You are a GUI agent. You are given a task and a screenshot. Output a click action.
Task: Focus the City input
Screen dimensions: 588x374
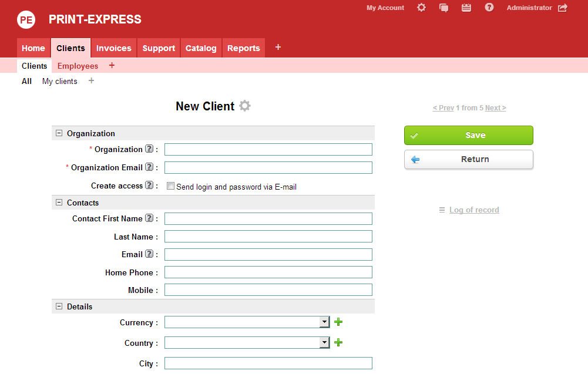(268, 363)
